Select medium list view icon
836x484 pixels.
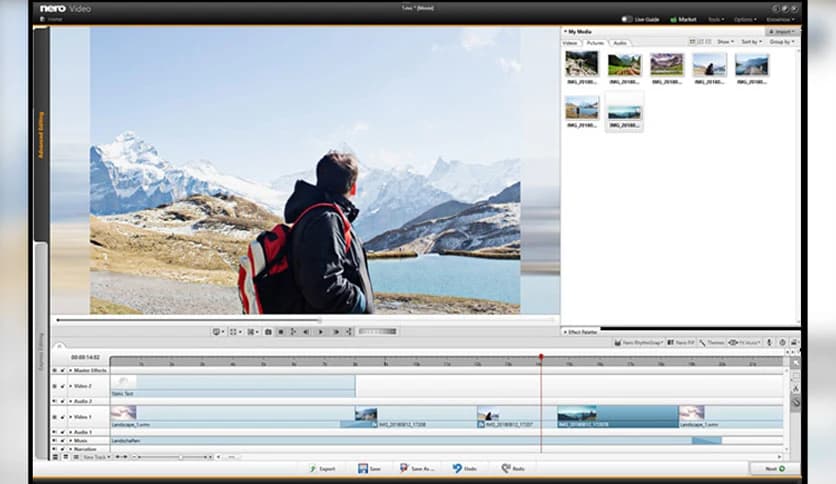click(701, 42)
